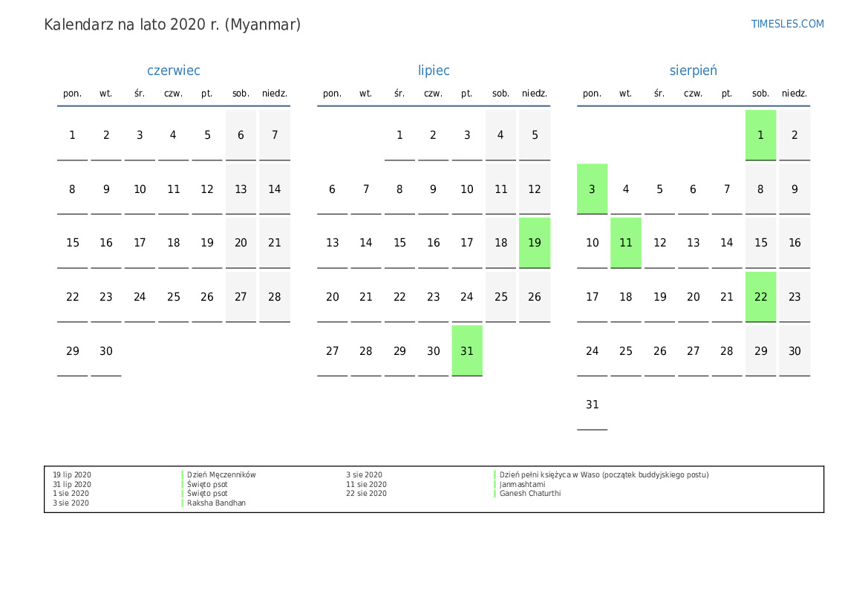868x614 pixels.
Task: Click Dzień Męczenników legend entry
Action: tap(221, 475)
